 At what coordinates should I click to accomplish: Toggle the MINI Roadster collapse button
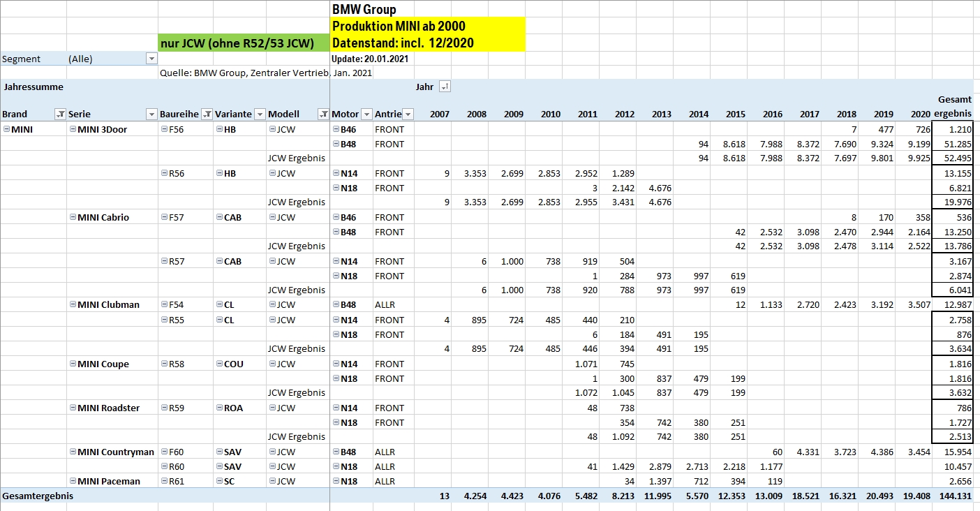click(x=73, y=408)
